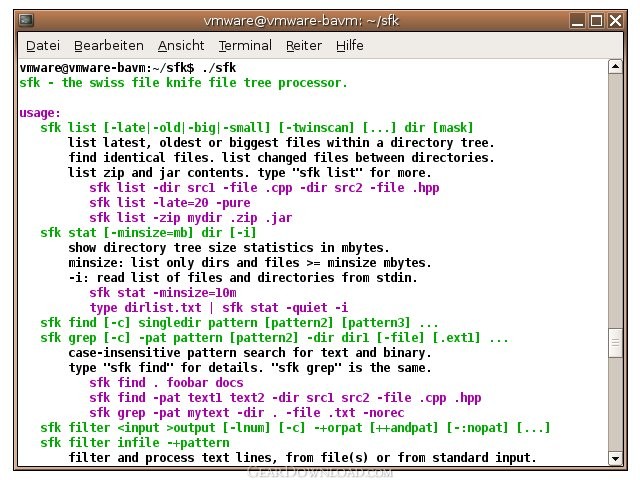The width and height of the screenshot is (640, 480).
Task: Click 'sfk list -zip mydir .zip .jar' example
Action: coord(191,218)
